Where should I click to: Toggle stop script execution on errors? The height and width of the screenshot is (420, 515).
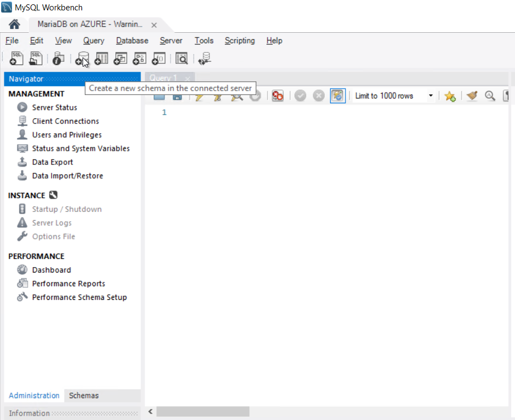point(278,96)
